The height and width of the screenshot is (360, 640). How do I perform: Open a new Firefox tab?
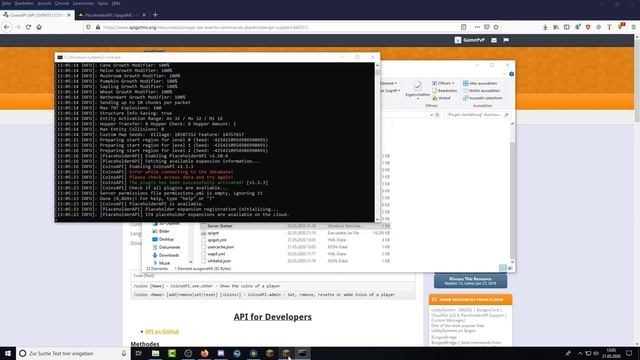[x=155, y=15]
